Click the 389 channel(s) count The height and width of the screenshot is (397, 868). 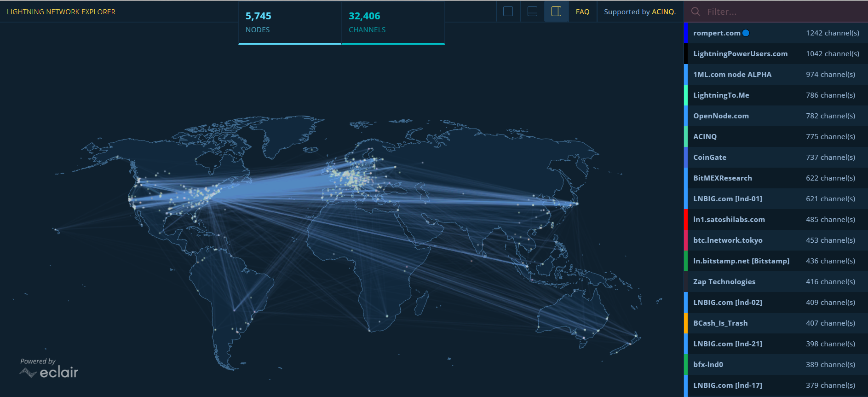click(x=830, y=364)
